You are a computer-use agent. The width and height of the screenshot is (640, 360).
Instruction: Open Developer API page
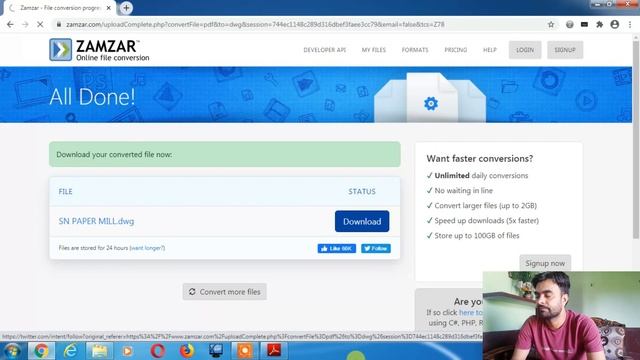[x=324, y=50]
